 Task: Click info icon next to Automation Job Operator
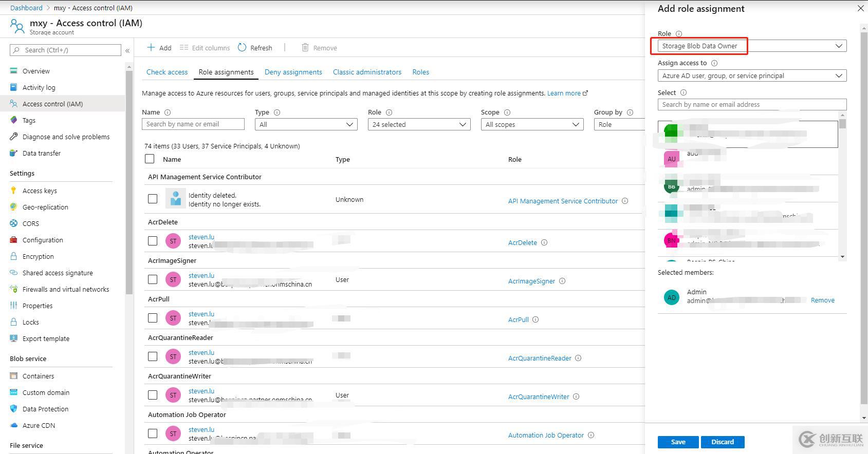pyautogui.click(x=591, y=435)
